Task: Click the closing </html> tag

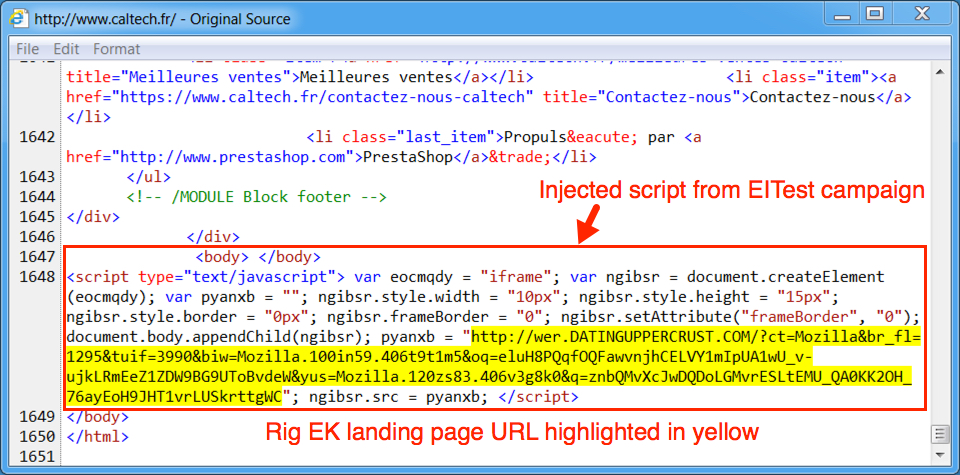Action: pos(98,437)
